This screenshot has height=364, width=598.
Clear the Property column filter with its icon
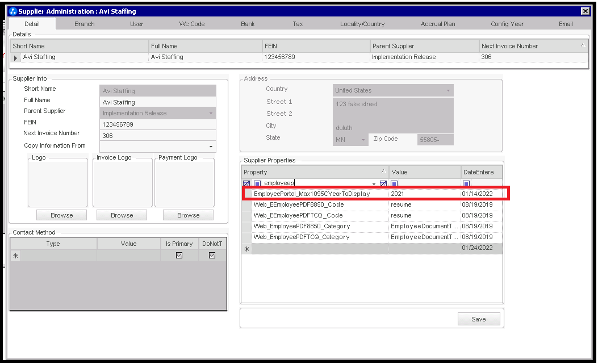[x=383, y=183]
